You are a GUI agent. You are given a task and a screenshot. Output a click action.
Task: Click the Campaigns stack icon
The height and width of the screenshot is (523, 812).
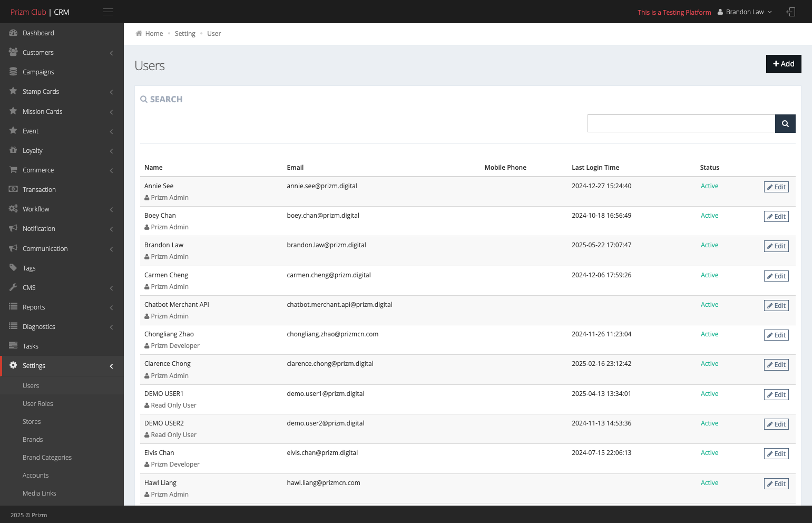[x=13, y=72]
